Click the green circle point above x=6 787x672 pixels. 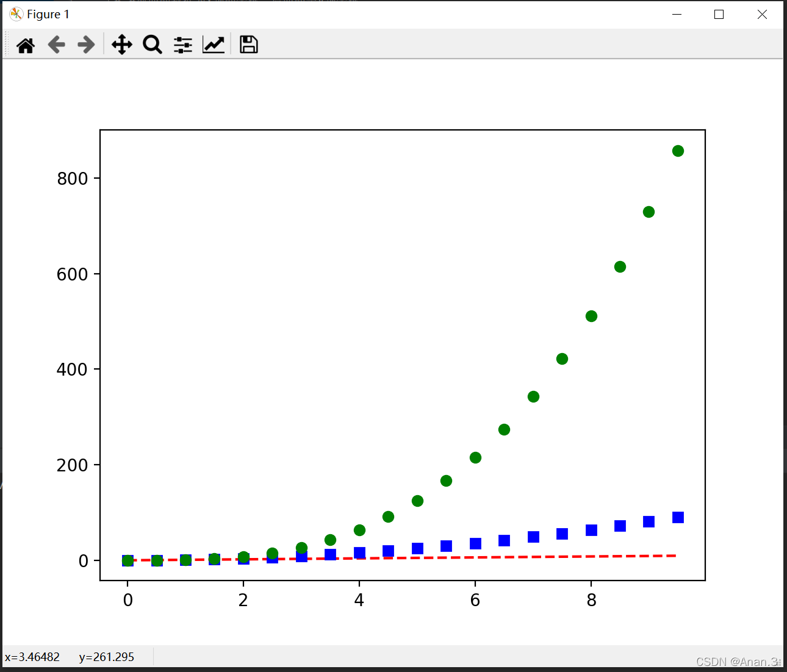point(475,457)
